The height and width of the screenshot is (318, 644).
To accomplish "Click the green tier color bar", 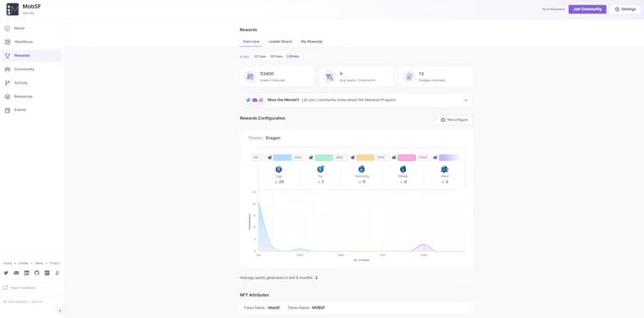I will pos(324,158).
